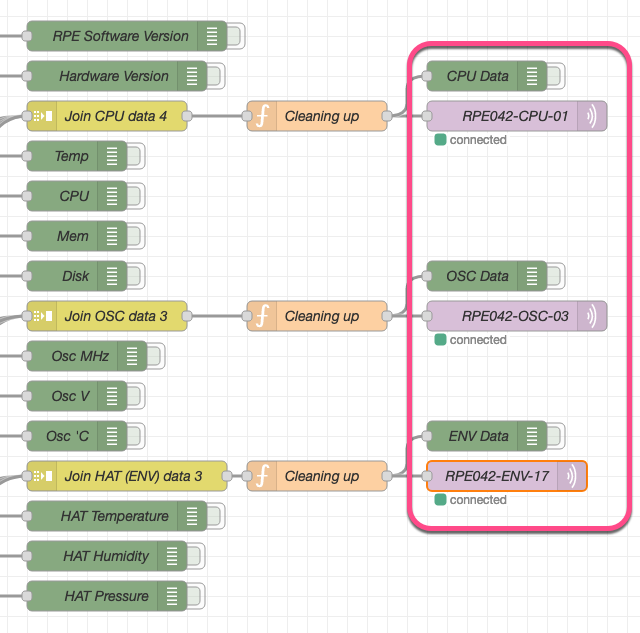Screen dimensions: 640x633
Task: Click the debug list icon on Temp node
Action: (112, 156)
